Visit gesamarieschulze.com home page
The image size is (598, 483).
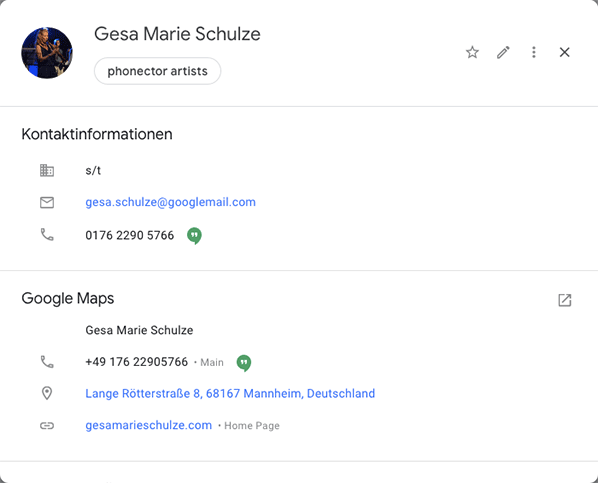click(x=149, y=425)
